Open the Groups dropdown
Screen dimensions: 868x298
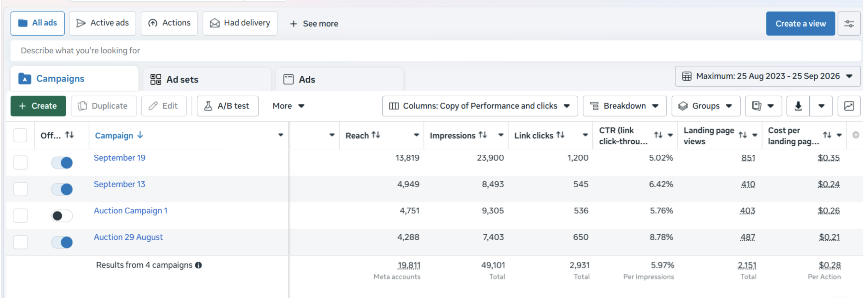[x=706, y=106]
